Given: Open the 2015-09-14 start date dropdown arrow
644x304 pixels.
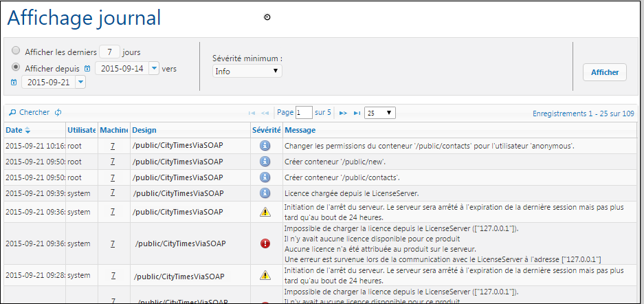Looking at the screenshot, I should coord(153,68).
